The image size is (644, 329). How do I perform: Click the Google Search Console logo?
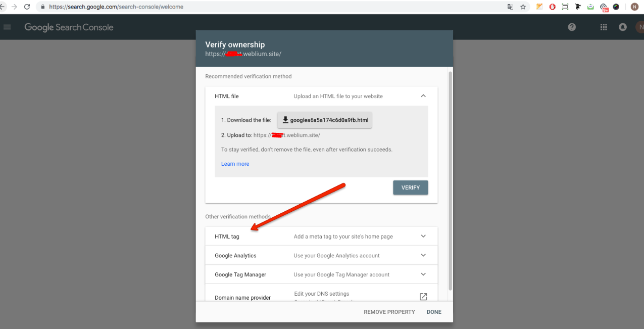[x=69, y=27]
